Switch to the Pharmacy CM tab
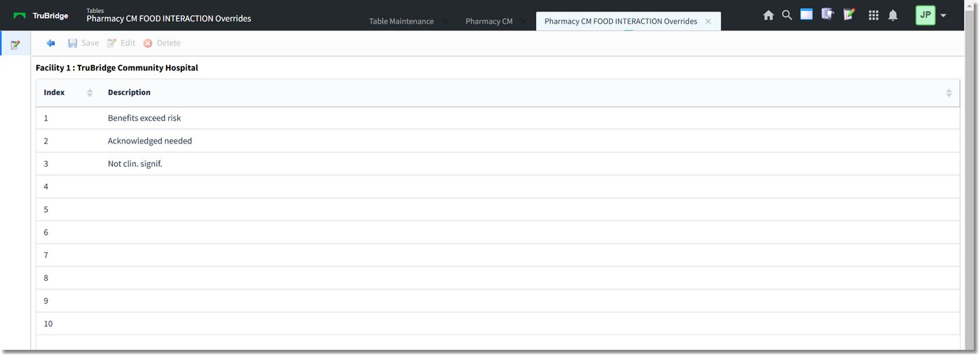Viewport: 980px width, 356px height. click(489, 22)
